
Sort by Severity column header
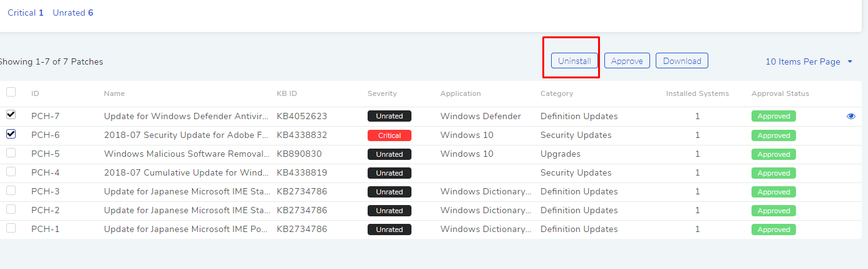pyautogui.click(x=382, y=93)
